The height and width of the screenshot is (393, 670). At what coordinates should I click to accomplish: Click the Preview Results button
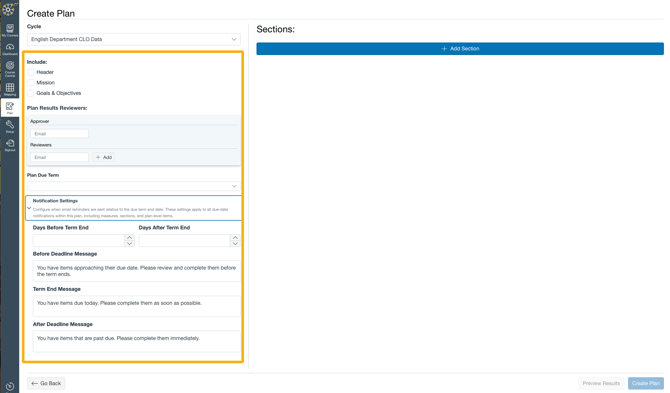tap(601, 383)
